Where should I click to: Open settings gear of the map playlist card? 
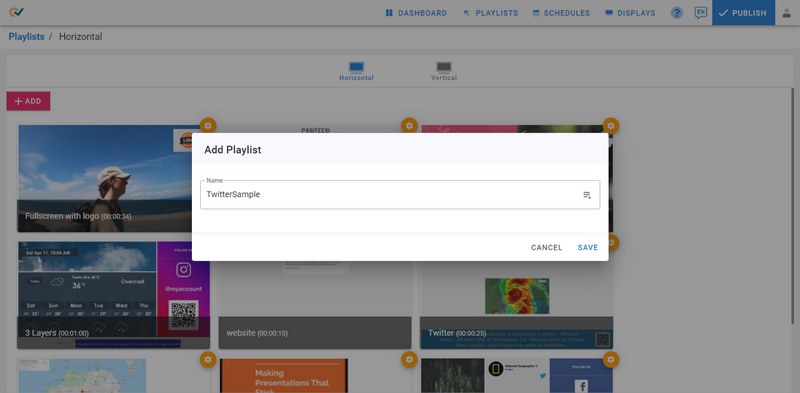pyautogui.click(x=208, y=360)
